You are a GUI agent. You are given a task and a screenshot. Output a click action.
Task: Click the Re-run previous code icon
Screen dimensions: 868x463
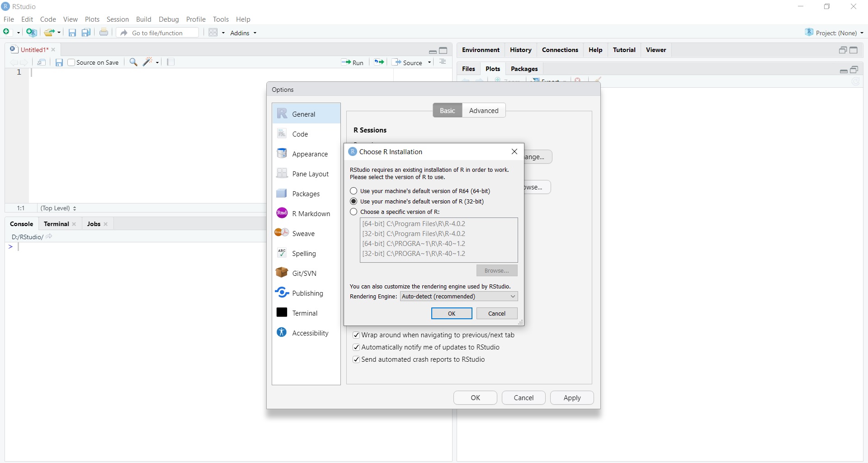pyautogui.click(x=379, y=62)
